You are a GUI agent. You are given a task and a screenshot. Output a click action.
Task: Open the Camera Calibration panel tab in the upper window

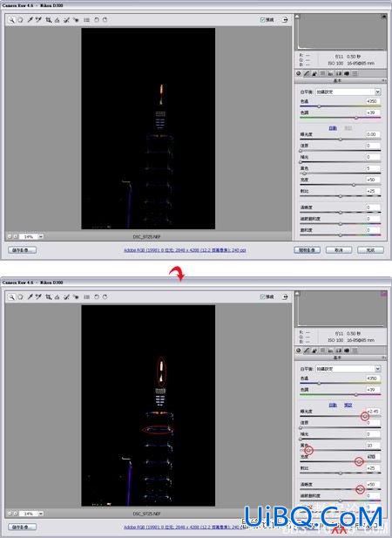tap(347, 73)
